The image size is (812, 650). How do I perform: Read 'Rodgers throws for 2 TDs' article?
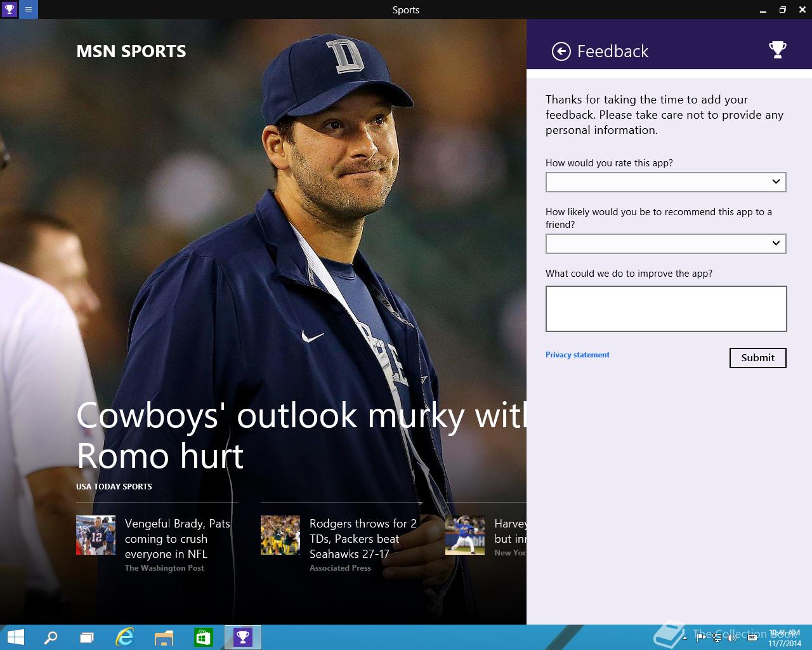pyautogui.click(x=363, y=539)
